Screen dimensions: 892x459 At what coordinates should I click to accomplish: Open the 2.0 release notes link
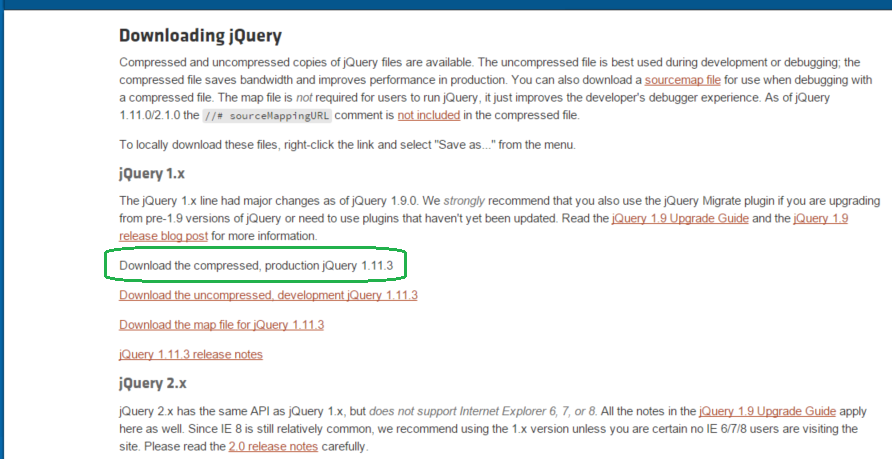coord(273,446)
